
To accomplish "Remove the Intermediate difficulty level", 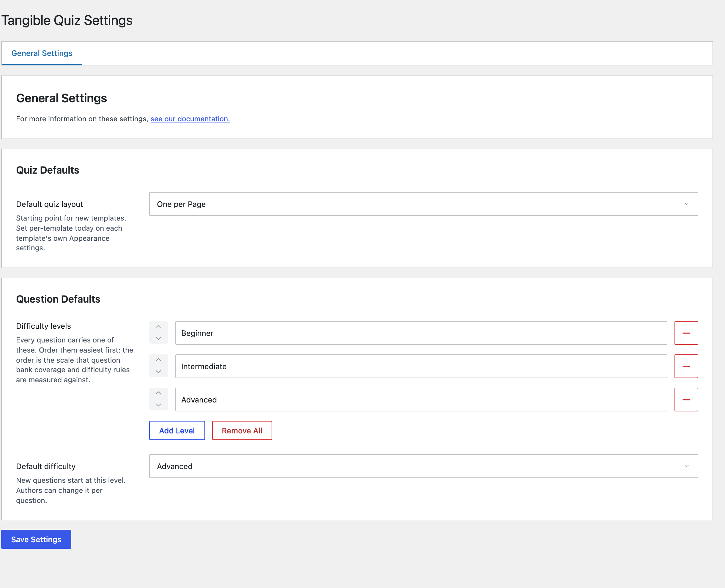I will 686,366.
